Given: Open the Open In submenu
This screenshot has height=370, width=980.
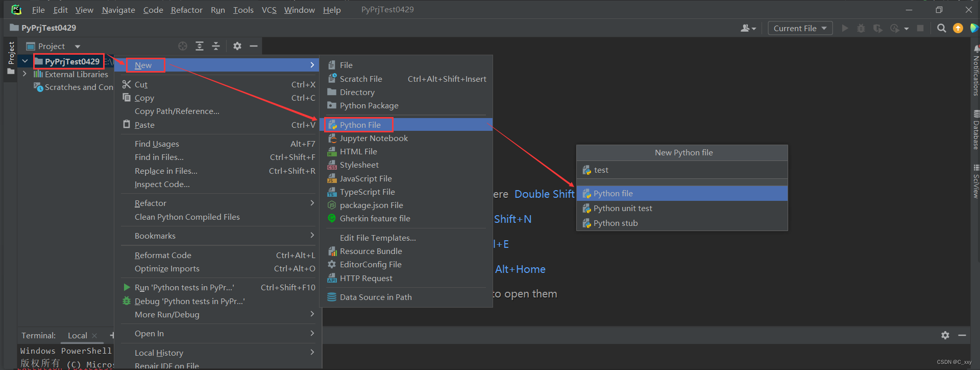Looking at the screenshot, I should (219, 334).
